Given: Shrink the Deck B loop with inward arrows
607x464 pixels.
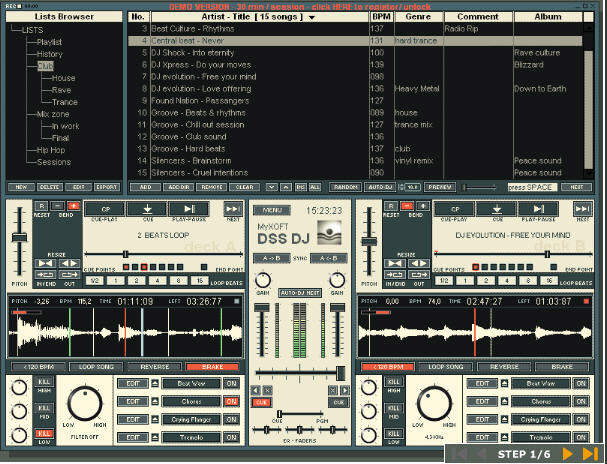Looking at the screenshot, I should point(395,264).
